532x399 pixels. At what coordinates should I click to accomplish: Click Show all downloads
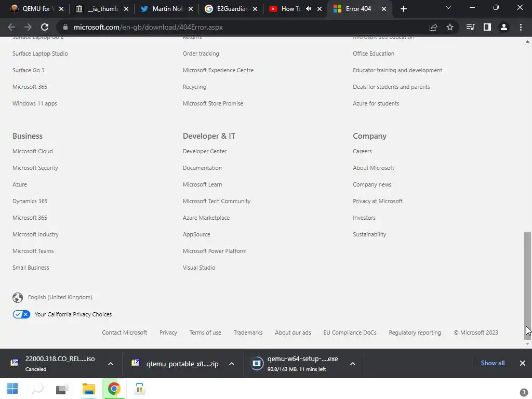[x=493, y=363]
